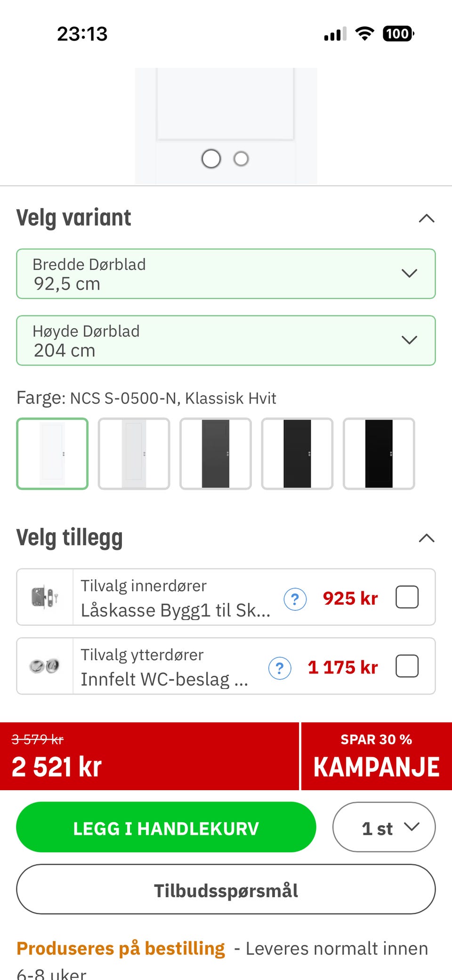Tap the Innfelt WC-beslag product image
This screenshot has height=980, width=452.
[x=45, y=666]
